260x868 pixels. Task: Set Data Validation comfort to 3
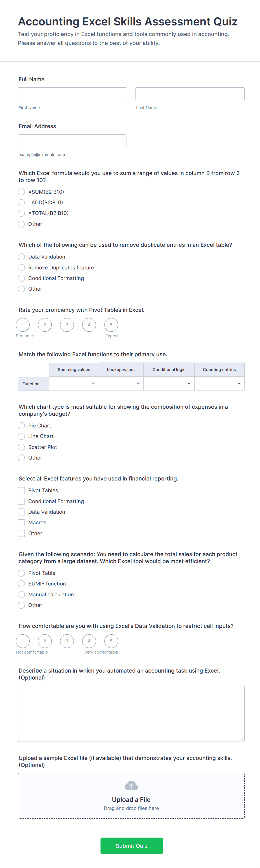click(67, 641)
